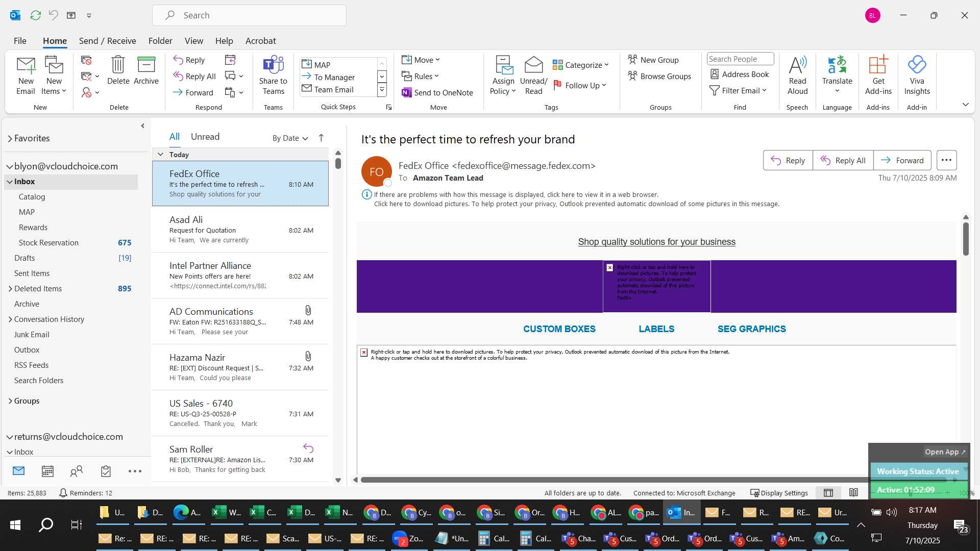
Task: Open the Asad Ali Request for Quotation email
Action: 240,230
